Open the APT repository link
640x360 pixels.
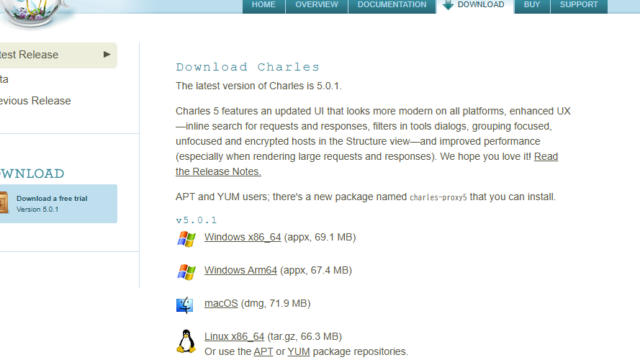pyautogui.click(x=263, y=352)
